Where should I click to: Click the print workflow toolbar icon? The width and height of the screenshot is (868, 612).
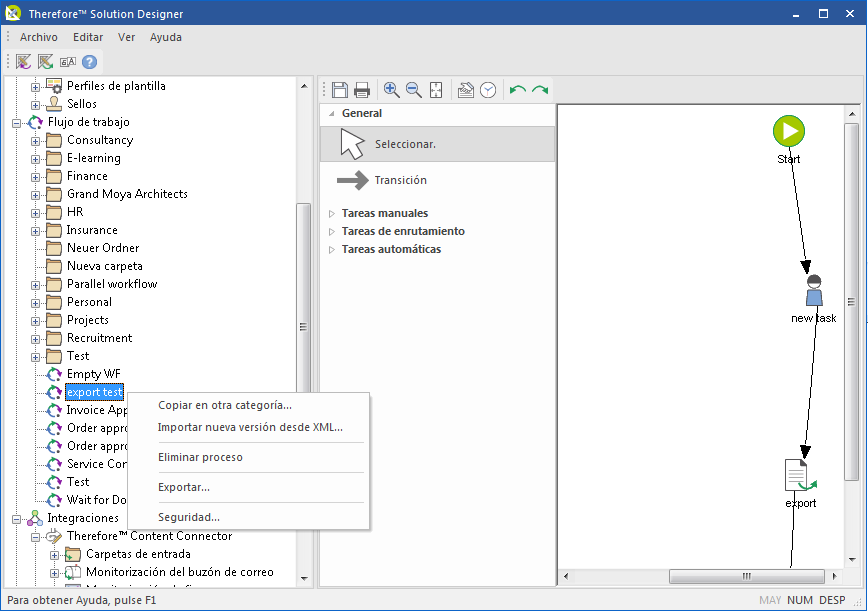361,90
